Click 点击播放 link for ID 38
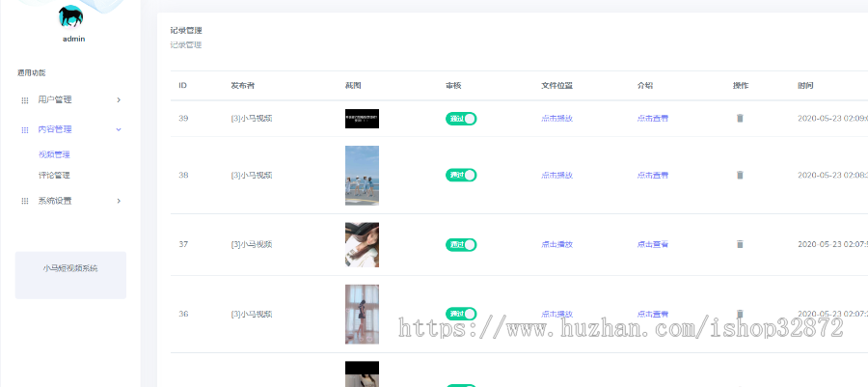The image size is (868, 387). click(x=556, y=175)
